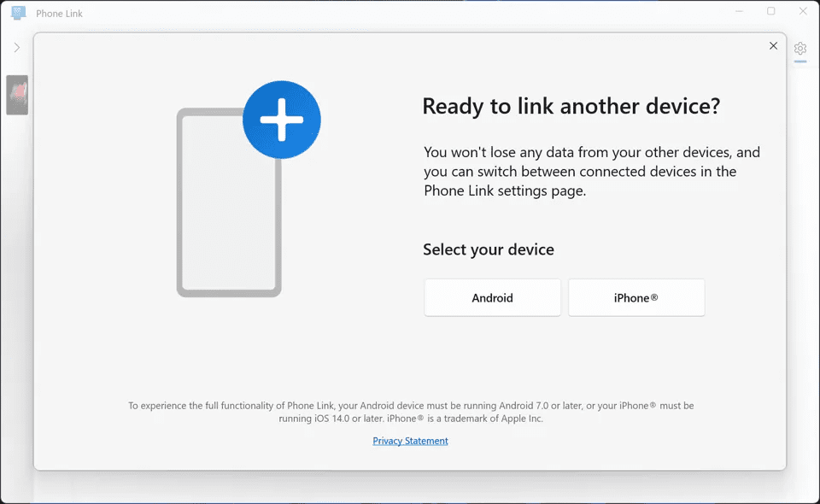This screenshot has width=820, height=504.
Task: Open Phone Link settings via the gear icon
Action: pos(800,49)
